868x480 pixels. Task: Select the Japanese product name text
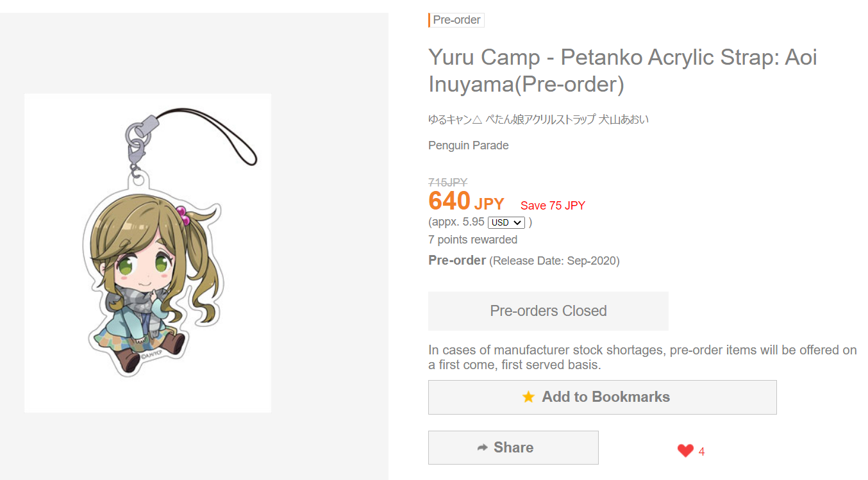point(538,119)
